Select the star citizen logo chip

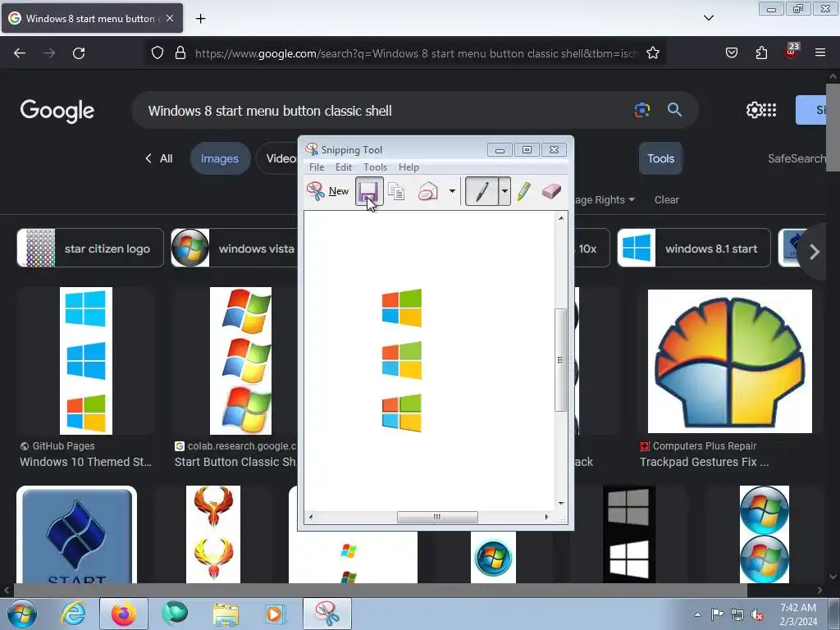[90, 248]
